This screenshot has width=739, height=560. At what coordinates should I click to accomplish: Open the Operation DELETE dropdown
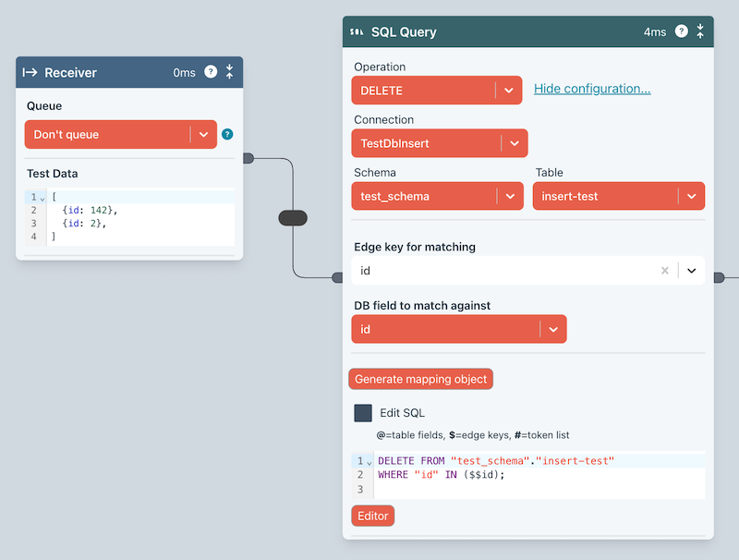point(508,91)
